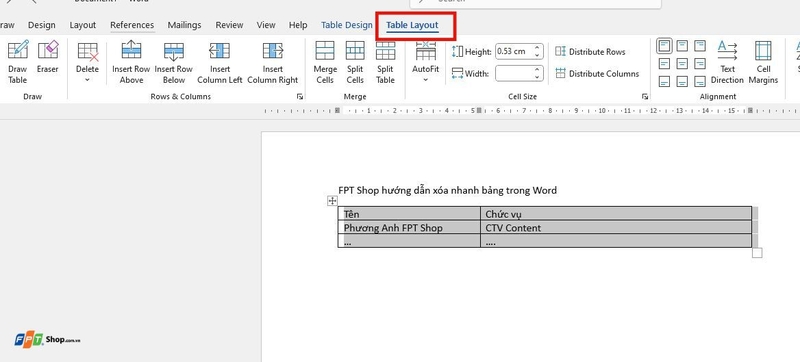800x362 pixels.
Task: Open Rows & Columns dialog launcher
Action: click(299, 96)
